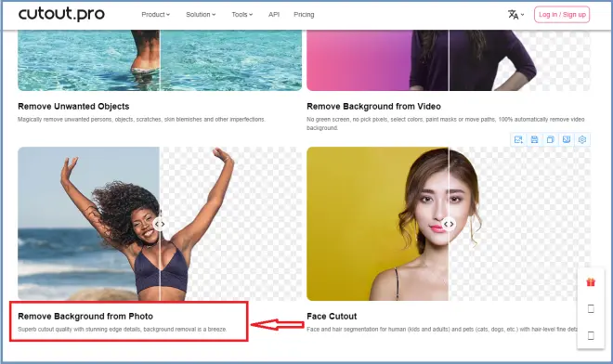Open the API page
Screen dimensions: 613x364
pyautogui.click(x=274, y=15)
